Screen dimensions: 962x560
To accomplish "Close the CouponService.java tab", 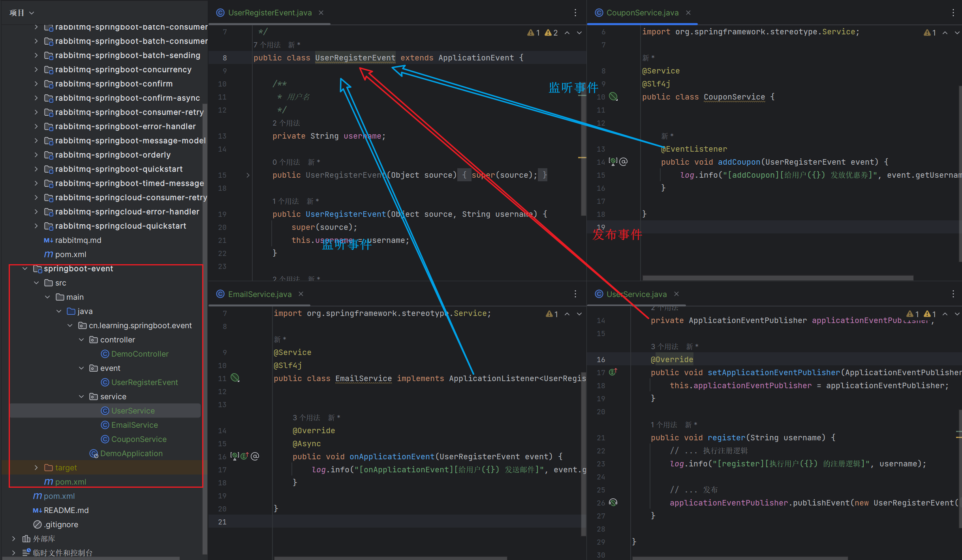I will [x=688, y=13].
